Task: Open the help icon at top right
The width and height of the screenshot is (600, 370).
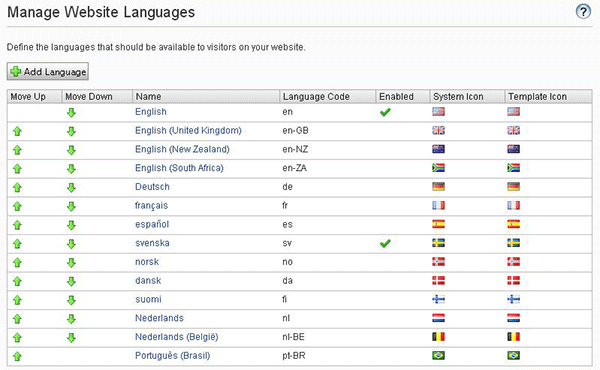Action: click(583, 11)
